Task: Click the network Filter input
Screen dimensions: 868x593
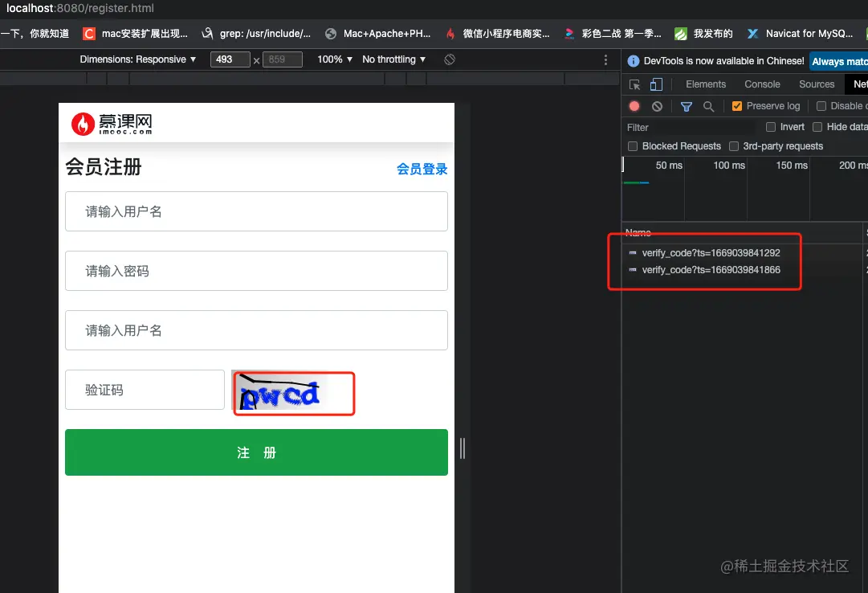Action: click(690, 128)
